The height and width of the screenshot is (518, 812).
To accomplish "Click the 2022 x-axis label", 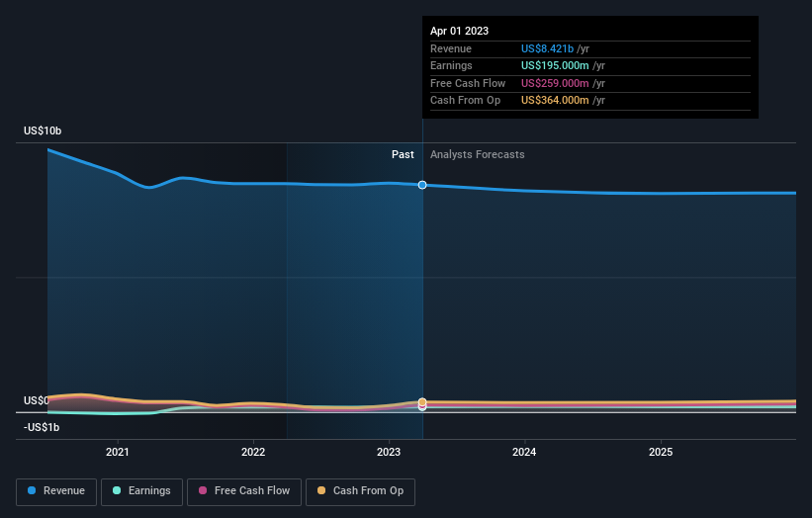I will (253, 452).
